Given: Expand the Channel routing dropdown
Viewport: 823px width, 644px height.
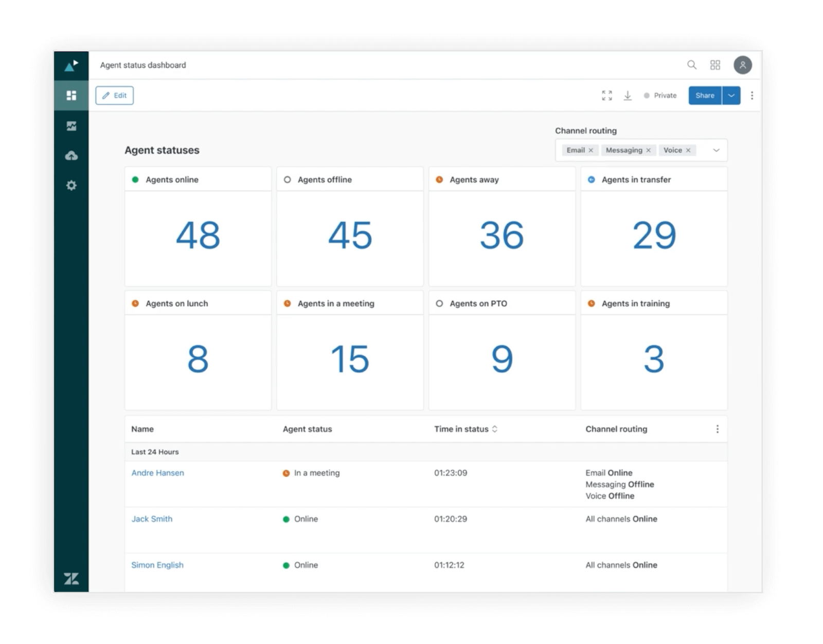Looking at the screenshot, I should click(x=716, y=150).
